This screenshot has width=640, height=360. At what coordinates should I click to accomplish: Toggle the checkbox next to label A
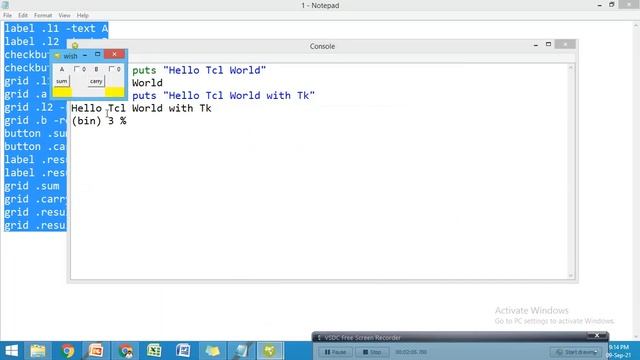click(x=76, y=69)
